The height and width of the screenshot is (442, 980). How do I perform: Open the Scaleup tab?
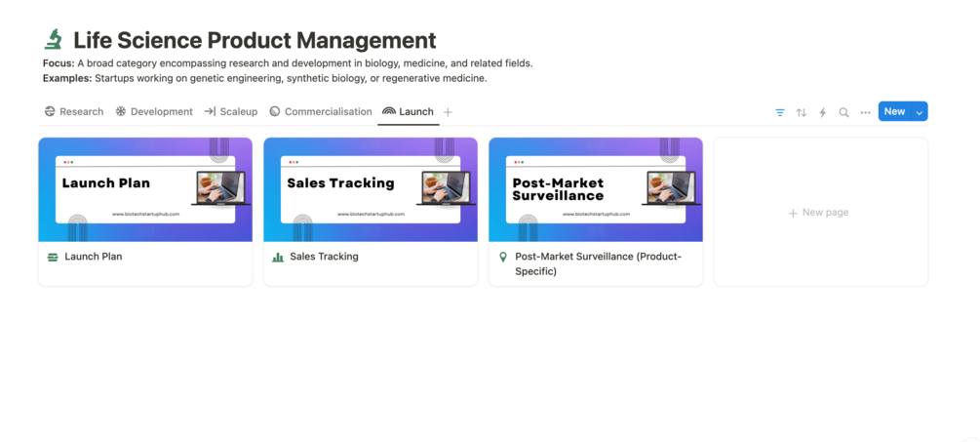pyautogui.click(x=231, y=111)
